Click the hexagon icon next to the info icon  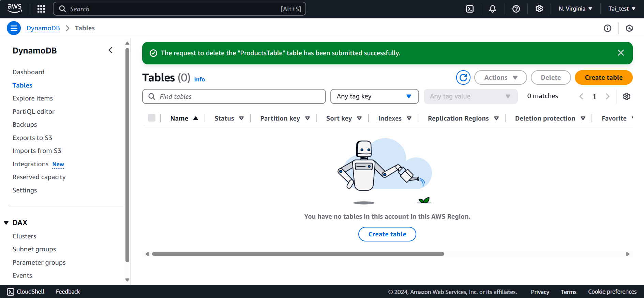coord(629,28)
